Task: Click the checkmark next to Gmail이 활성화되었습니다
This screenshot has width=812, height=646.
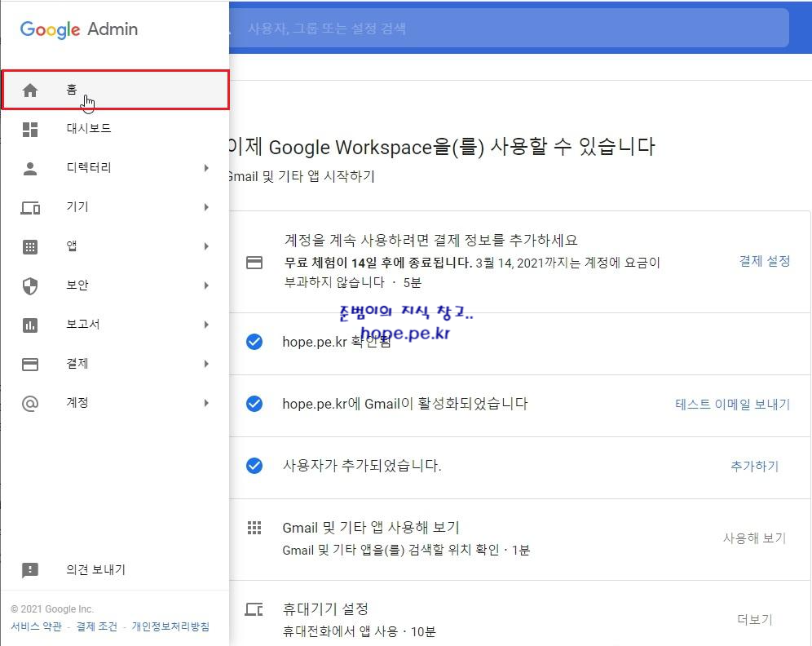Action: pos(254,404)
